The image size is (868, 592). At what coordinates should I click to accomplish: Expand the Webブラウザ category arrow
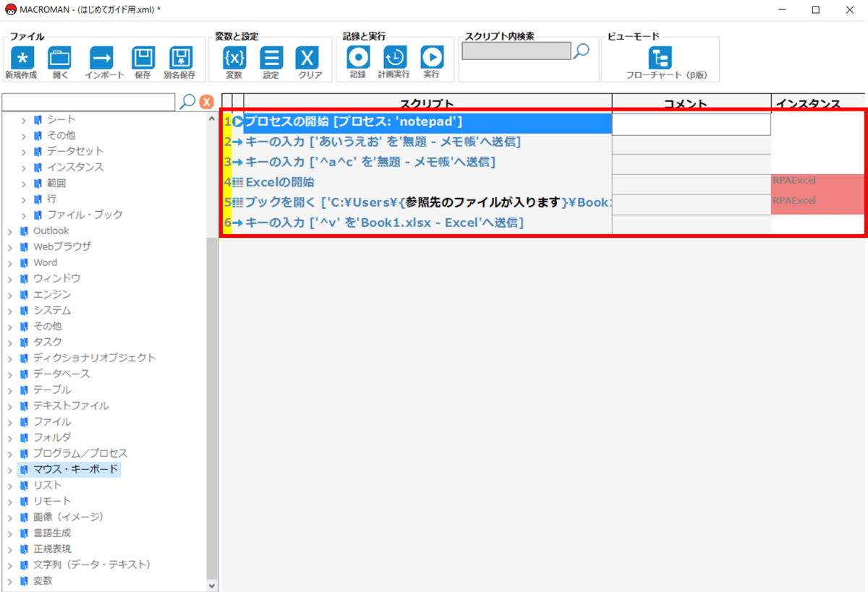9,247
